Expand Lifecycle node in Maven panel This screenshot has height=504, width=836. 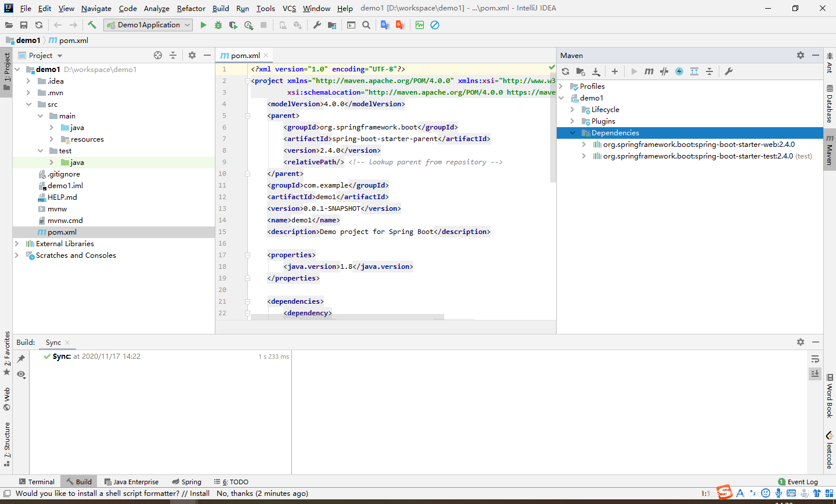pyautogui.click(x=572, y=110)
